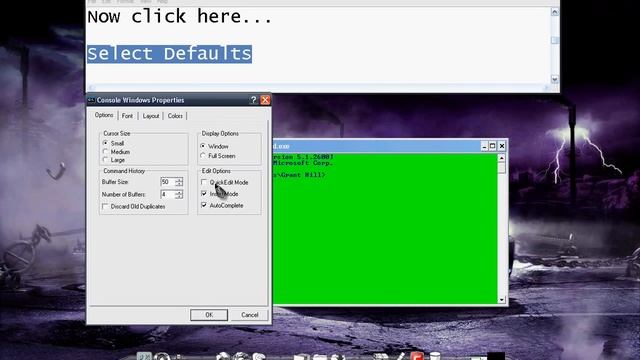Click the Buffer Size input field
The image size is (640, 360).
[x=167, y=182]
